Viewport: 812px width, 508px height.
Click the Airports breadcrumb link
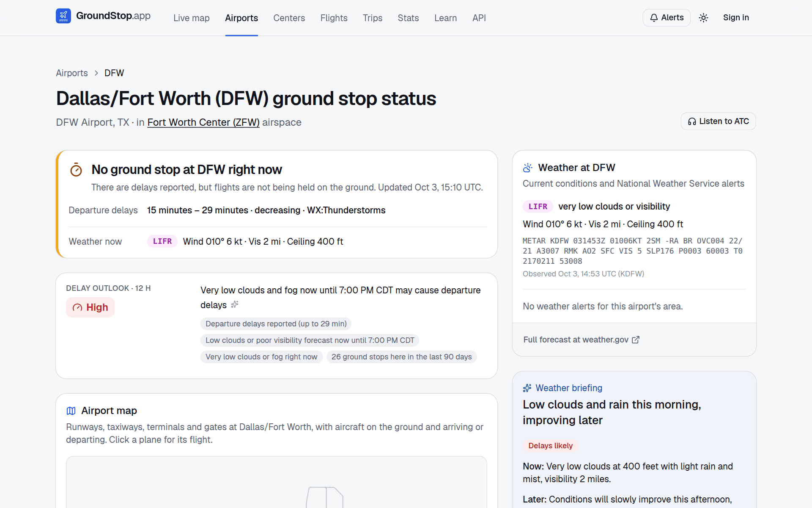point(72,73)
